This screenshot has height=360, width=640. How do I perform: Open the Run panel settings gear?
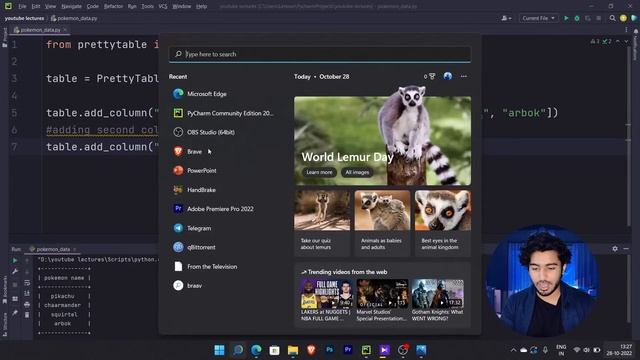pos(615,249)
